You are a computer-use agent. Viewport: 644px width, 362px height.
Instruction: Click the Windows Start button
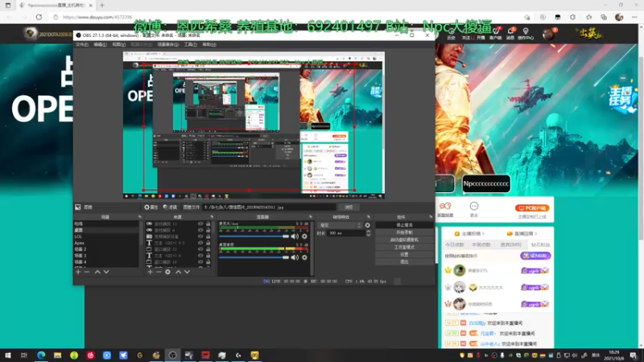coord(8,356)
